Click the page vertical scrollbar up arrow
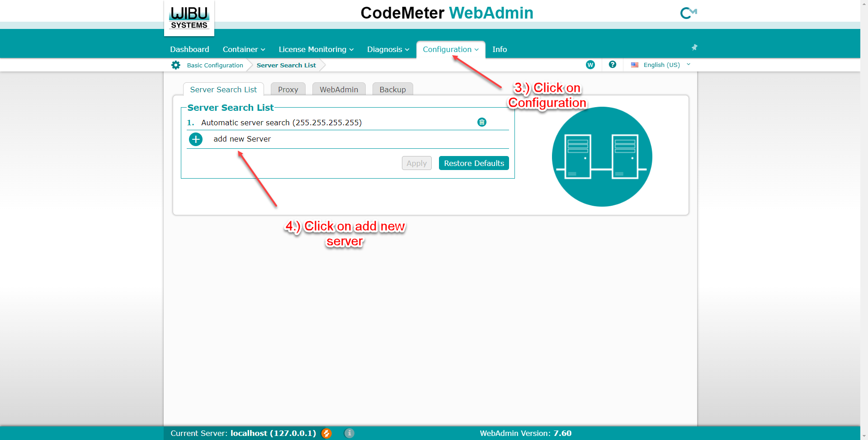Viewport: 868px width, 440px height. tap(864, 4)
